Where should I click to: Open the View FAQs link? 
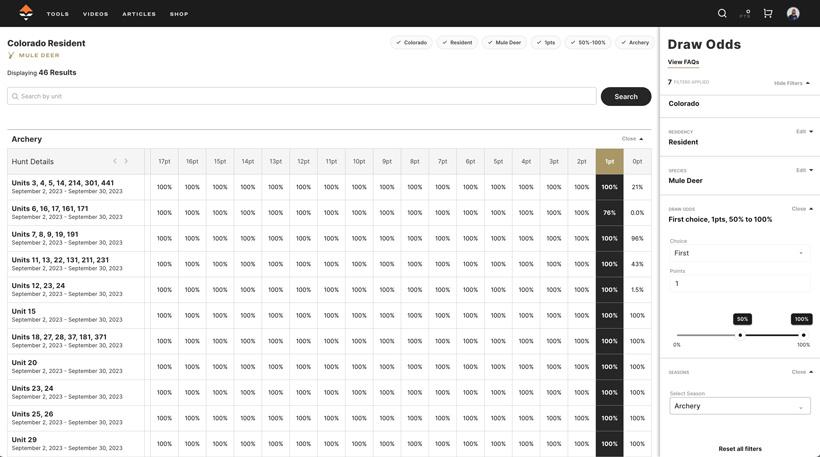683,62
